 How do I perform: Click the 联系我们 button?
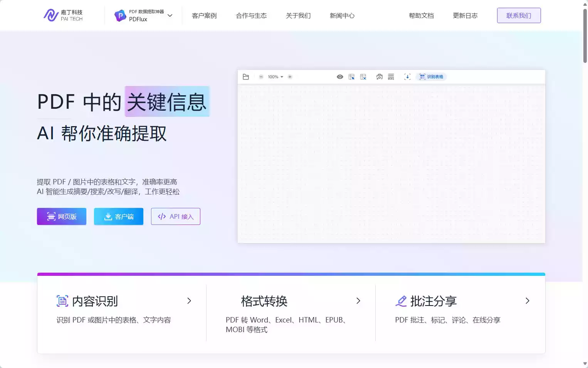click(x=519, y=15)
